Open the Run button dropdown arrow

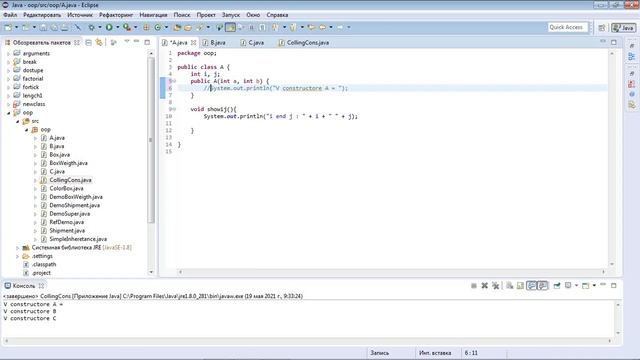118,27
